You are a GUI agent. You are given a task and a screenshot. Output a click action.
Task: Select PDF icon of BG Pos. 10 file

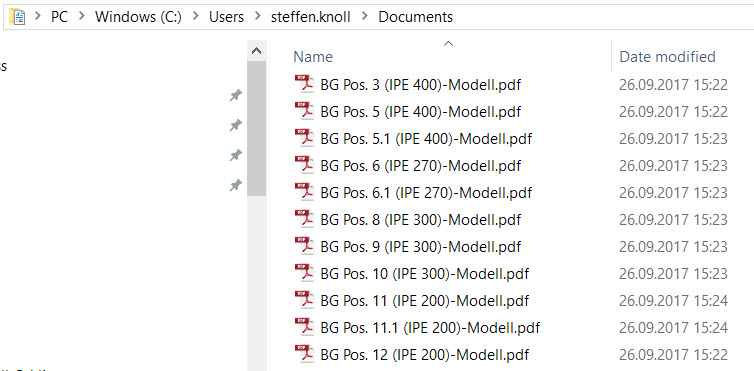click(304, 272)
